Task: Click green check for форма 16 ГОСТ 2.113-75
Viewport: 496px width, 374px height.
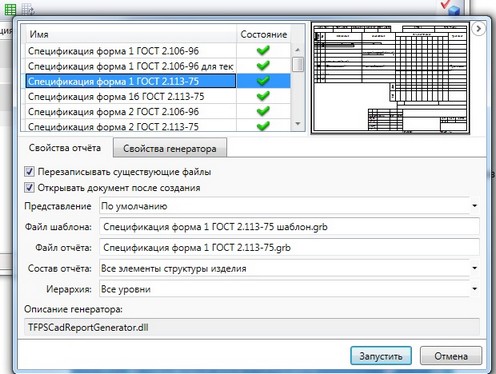Action: pyautogui.click(x=263, y=96)
